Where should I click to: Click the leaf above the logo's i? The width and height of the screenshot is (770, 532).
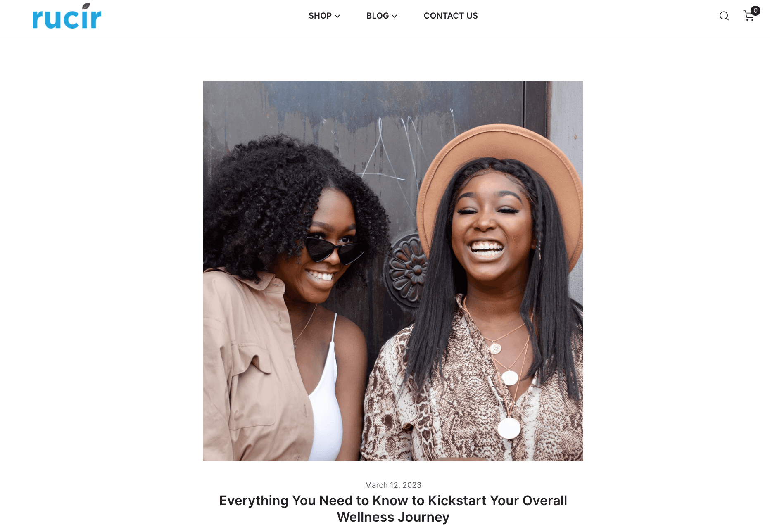86,6
